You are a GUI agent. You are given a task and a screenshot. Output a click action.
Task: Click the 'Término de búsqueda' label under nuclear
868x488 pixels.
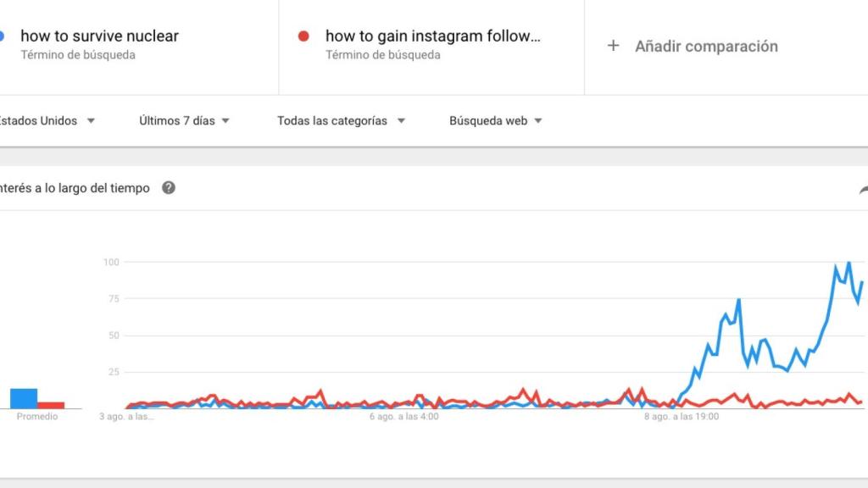coord(78,55)
